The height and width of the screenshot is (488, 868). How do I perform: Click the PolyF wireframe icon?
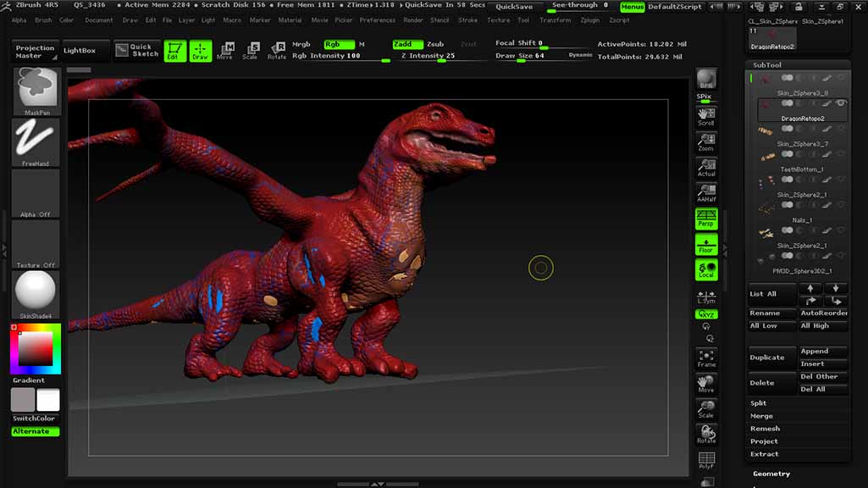pos(706,460)
